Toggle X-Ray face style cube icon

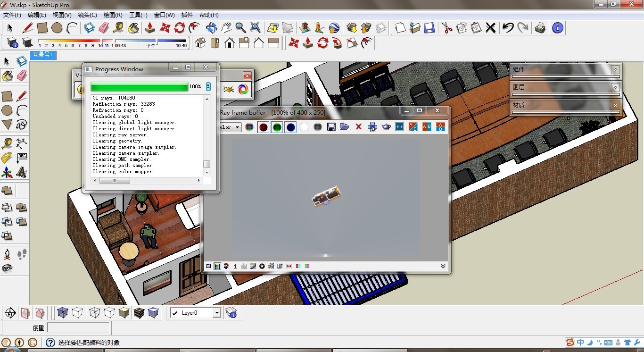(62, 312)
